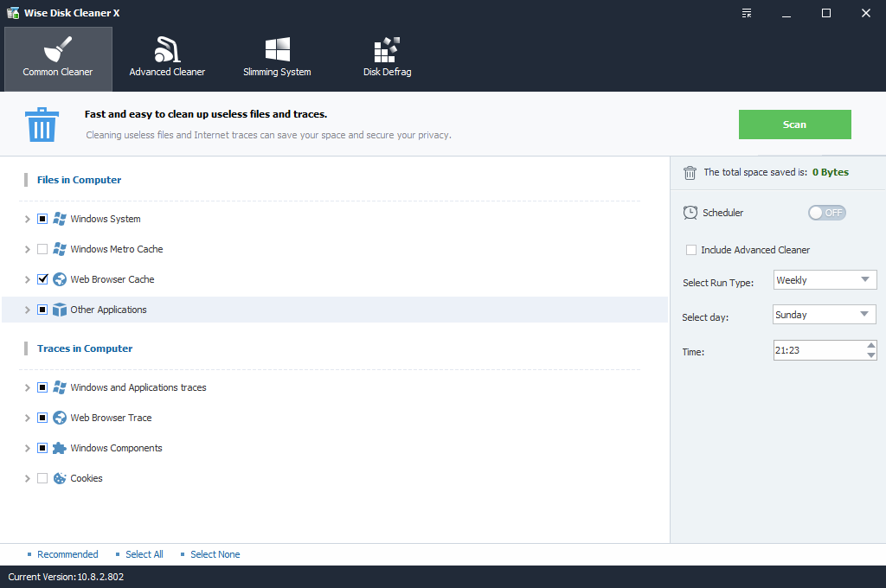Click the Scheduler clock icon

[x=690, y=213]
